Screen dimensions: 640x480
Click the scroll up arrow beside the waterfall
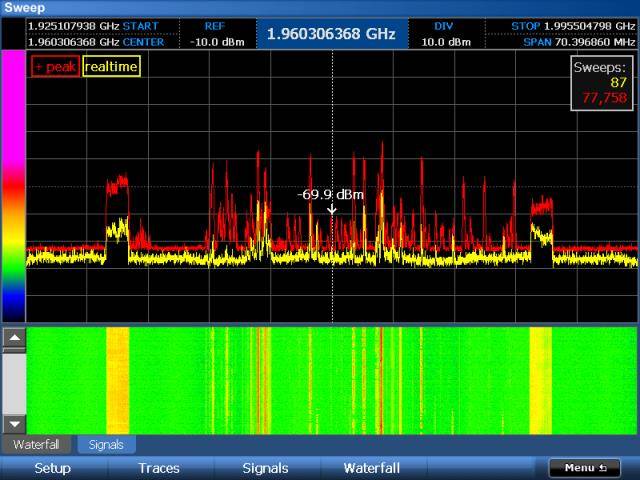tap(14, 338)
